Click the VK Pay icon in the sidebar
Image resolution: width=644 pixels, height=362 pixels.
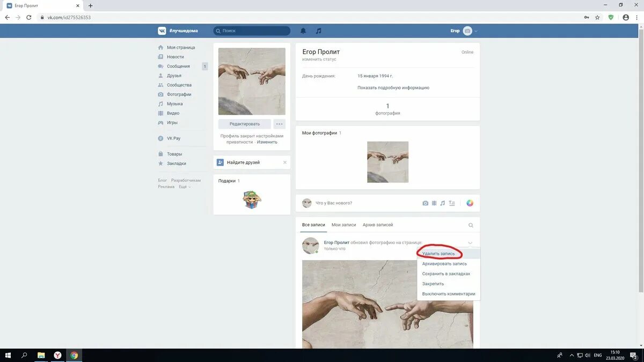[x=160, y=138]
